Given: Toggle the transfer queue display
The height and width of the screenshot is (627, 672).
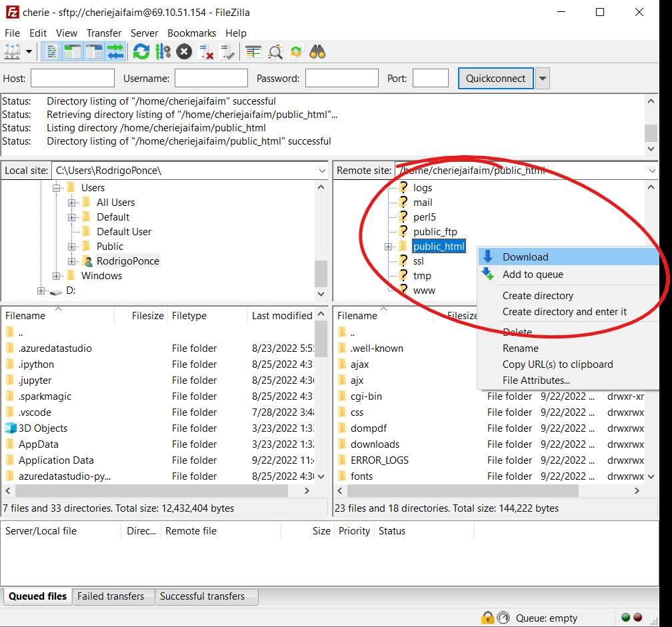Looking at the screenshot, I should click(x=116, y=52).
